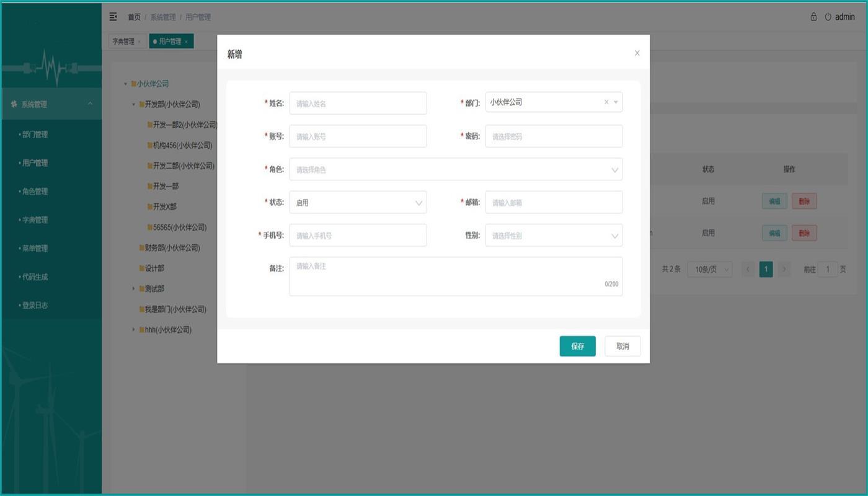This screenshot has height=496, width=868.
Task: Close the 字典管理 tab using its x
Action: pyautogui.click(x=139, y=42)
